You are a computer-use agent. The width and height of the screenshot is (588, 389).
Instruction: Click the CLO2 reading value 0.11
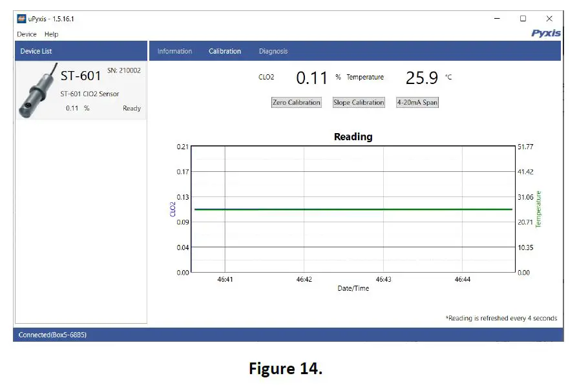pos(311,78)
